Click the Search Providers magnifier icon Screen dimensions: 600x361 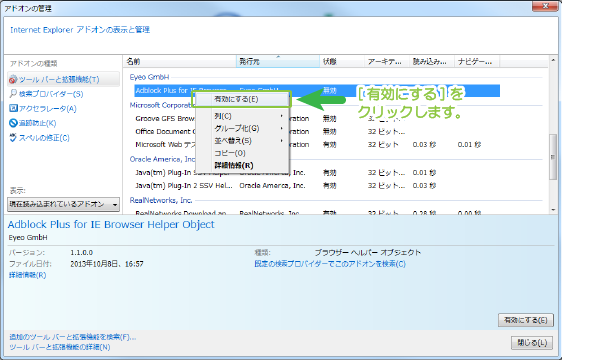pyautogui.click(x=13, y=93)
